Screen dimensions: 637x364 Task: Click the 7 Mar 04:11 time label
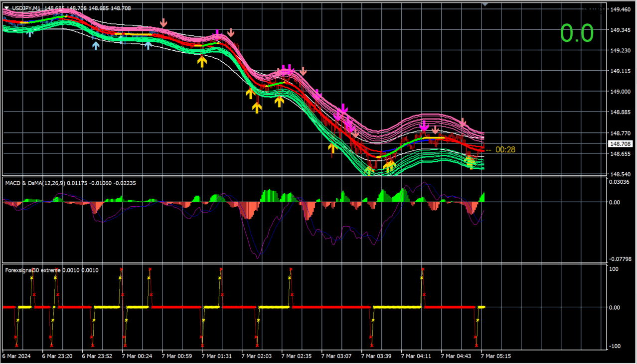point(416,357)
